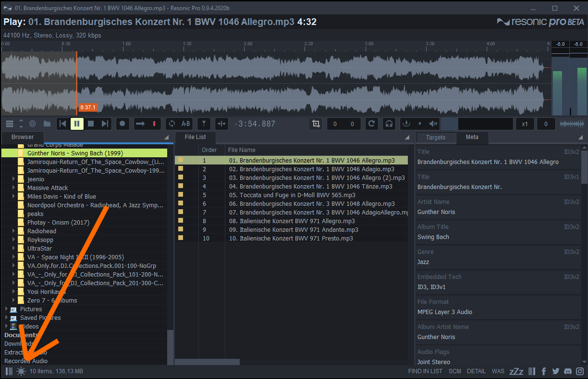Switch to the Targets tab

coord(436,137)
